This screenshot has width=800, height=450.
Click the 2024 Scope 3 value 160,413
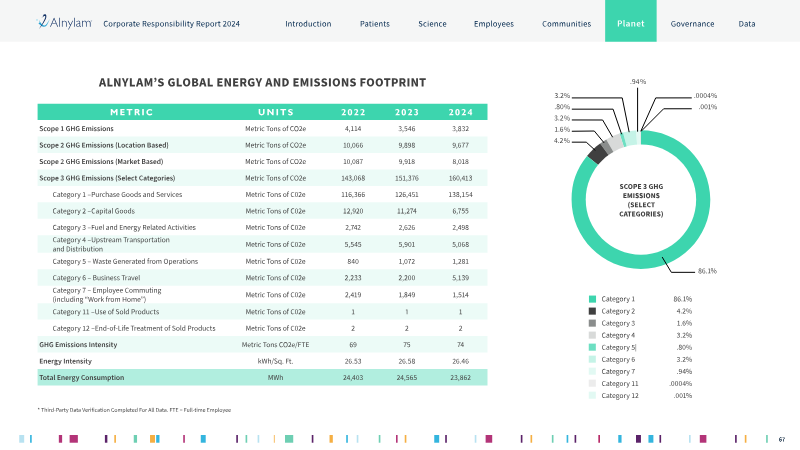coord(460,178)
